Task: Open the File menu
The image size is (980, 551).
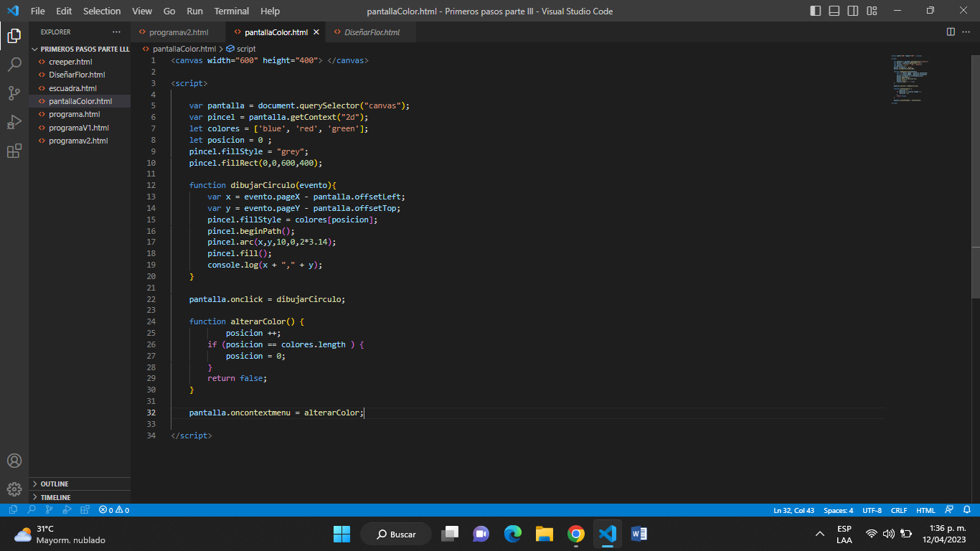Action: 37,11
